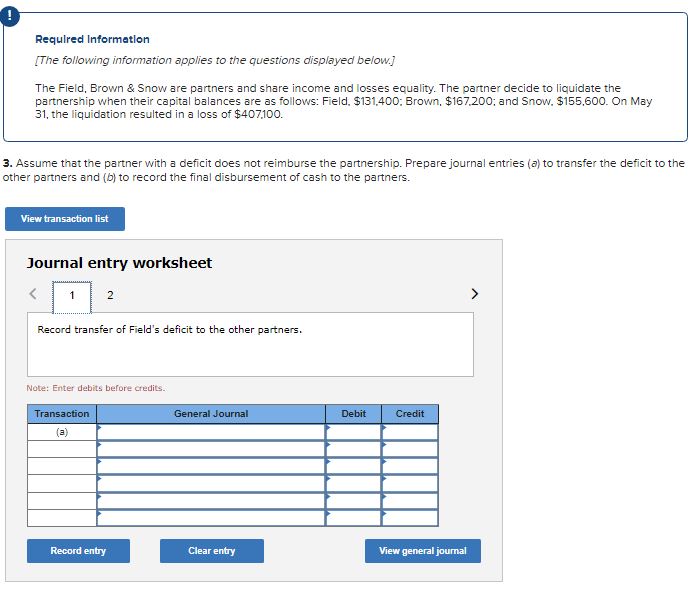This screenshot has height=597, width=696.
Task: Open third row General Journal account dropdown
Action: 211,466
